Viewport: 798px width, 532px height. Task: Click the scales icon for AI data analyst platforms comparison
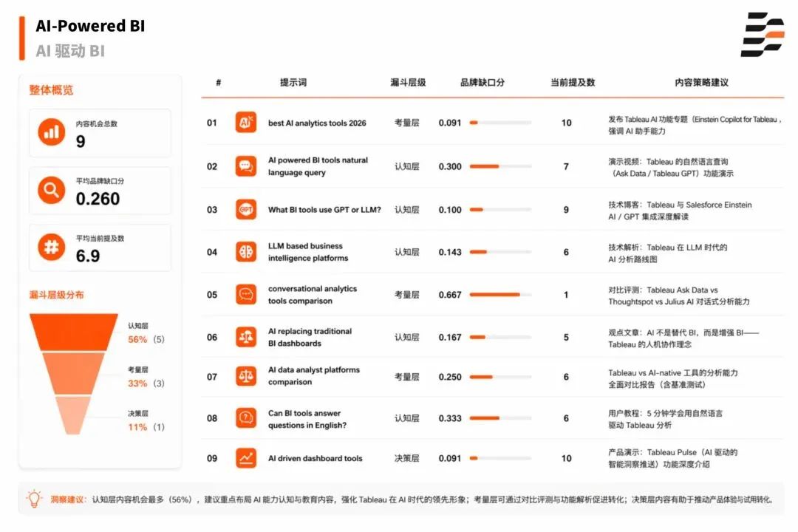pyautogui.click(x=246, y=376)
